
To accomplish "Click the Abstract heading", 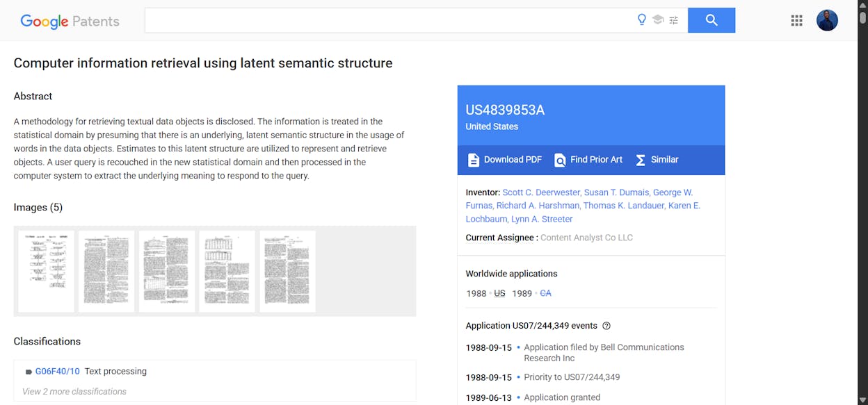I will coord(33,96).
